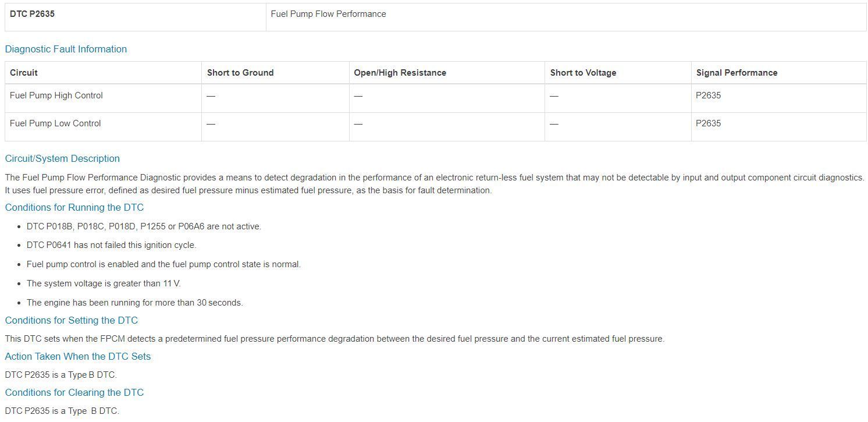Click the Conditions for Clearing the DTC heading

click(74, 393)
